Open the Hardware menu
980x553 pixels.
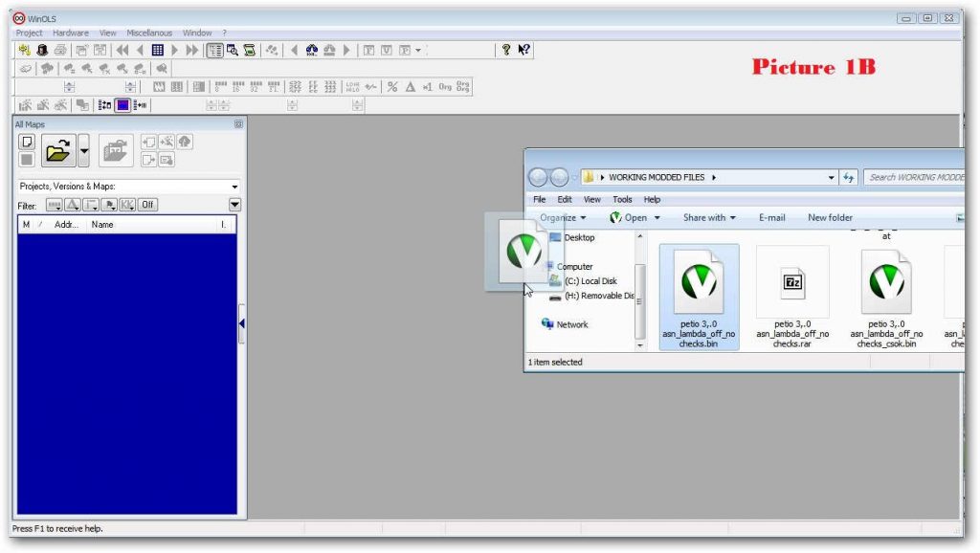72,32
